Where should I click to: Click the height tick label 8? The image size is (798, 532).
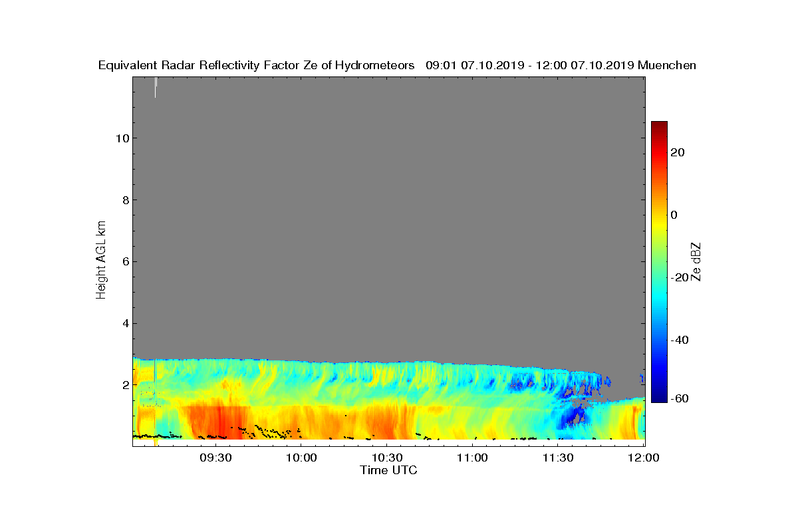pos(124,199)
